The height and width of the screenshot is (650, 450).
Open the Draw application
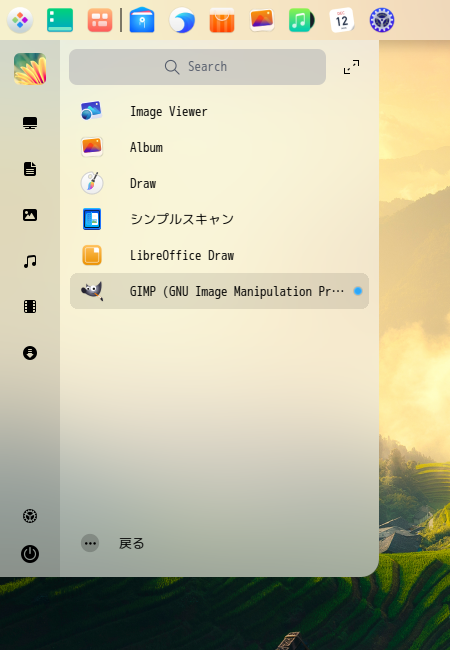(219, 183)
